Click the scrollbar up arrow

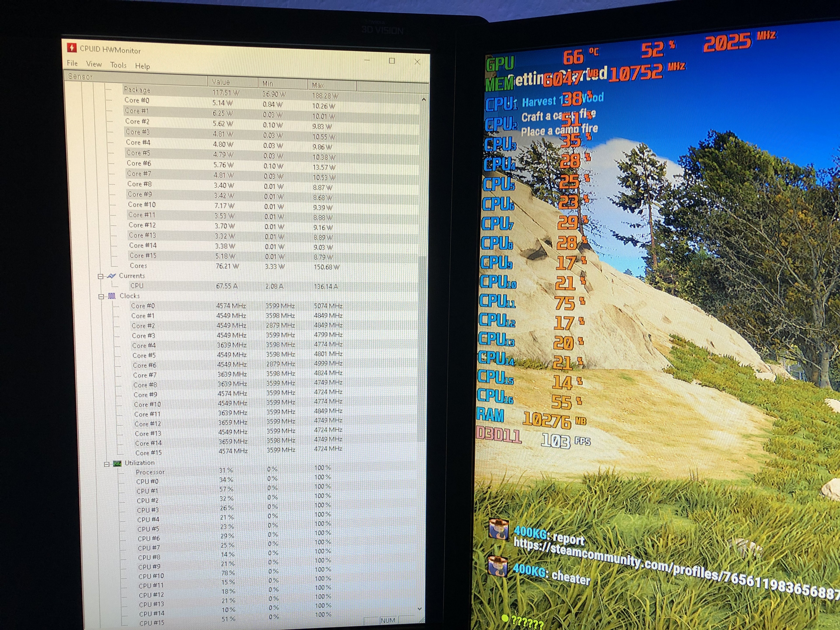[424, 100]
